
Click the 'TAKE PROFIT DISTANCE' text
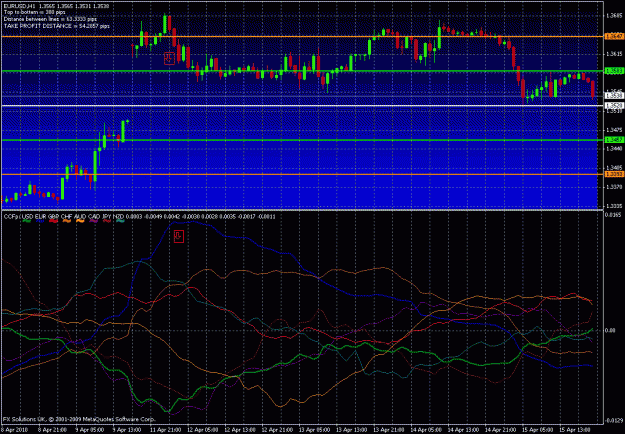tap(57, 26)
